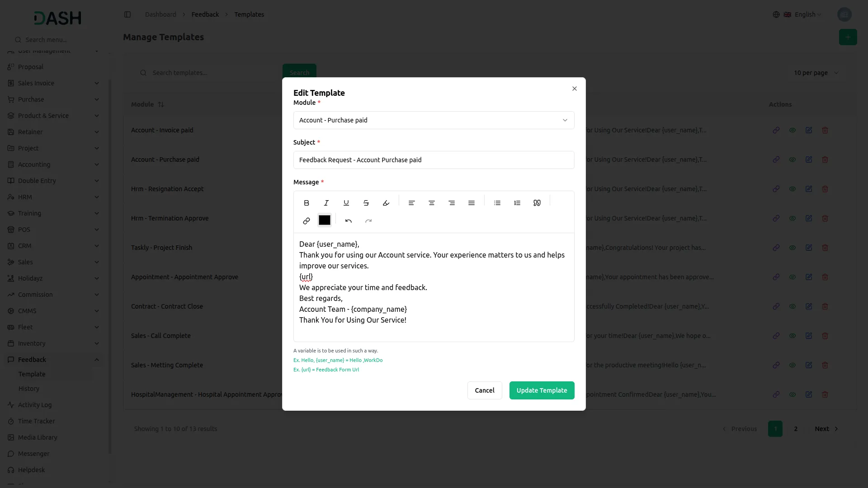
Task: Toggle bold formatting in message editor
Action: tap(307, 203)
